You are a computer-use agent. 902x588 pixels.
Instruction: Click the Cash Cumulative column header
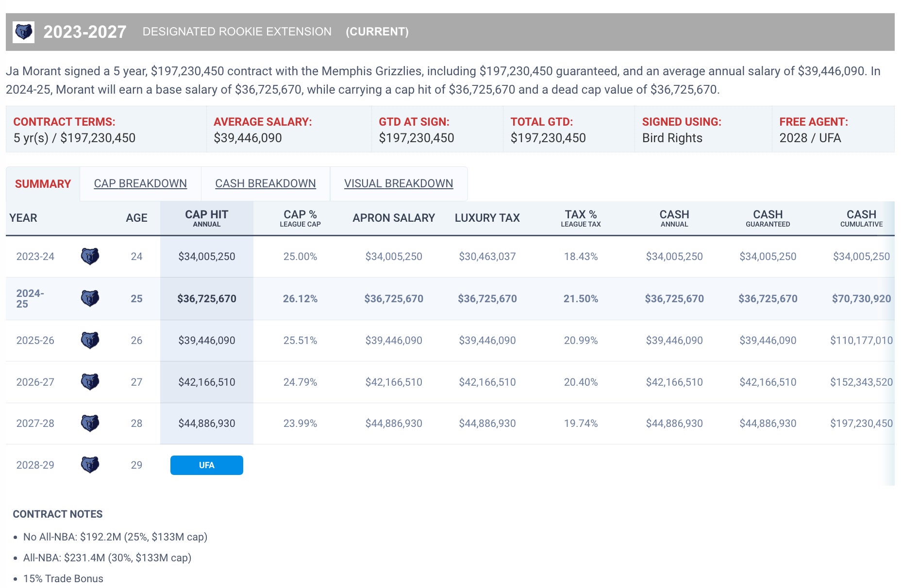[x=861, y=218]
